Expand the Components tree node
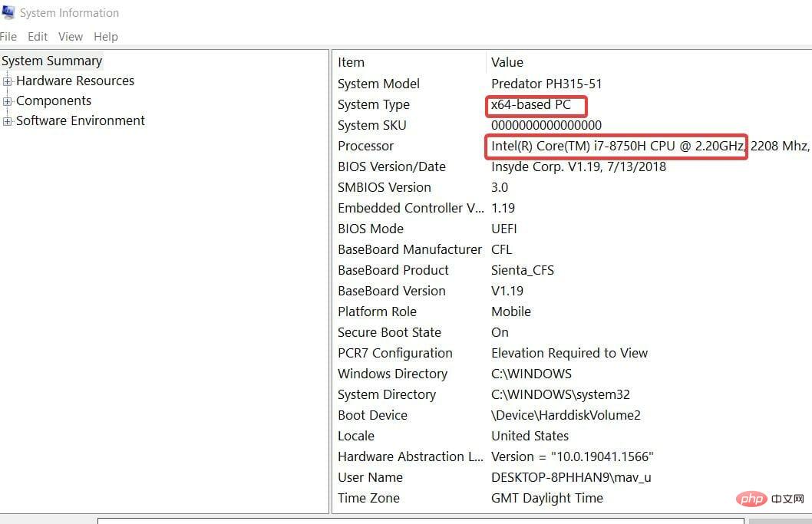Image resolution: width=812 pixels, height=524 pixels. click(x=6, y=101)
